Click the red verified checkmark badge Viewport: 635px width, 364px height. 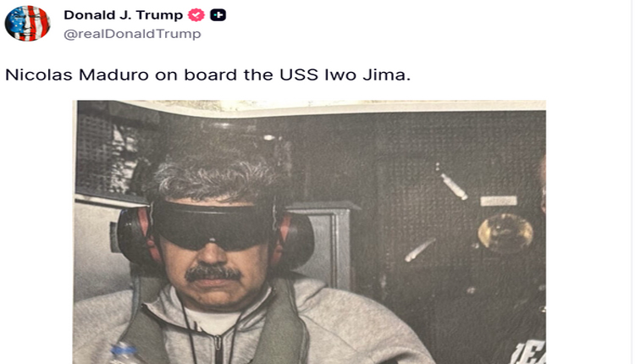pyautogui.click(x=196, y=15)
